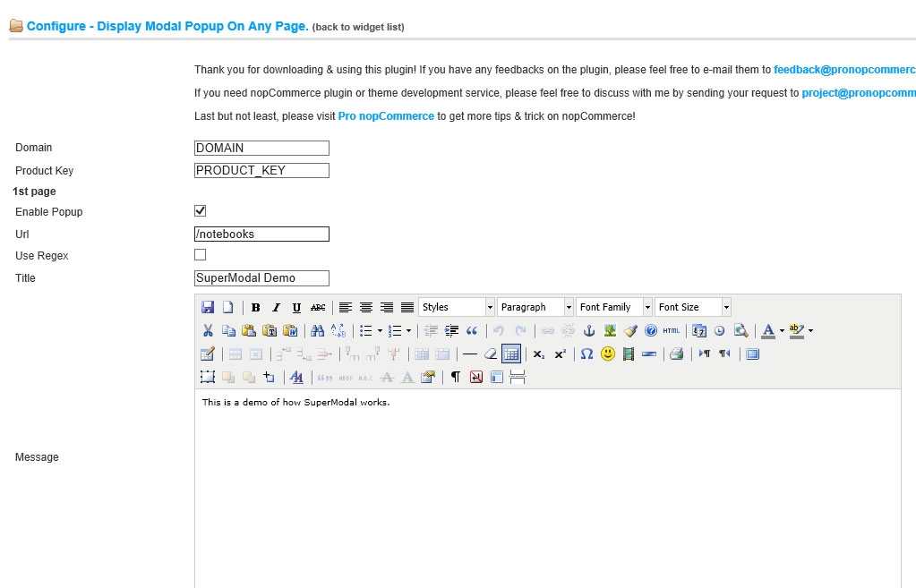The width and height of the screenshot is (916, 588).
Task: Align text center
Action: [x=366, y=307]
